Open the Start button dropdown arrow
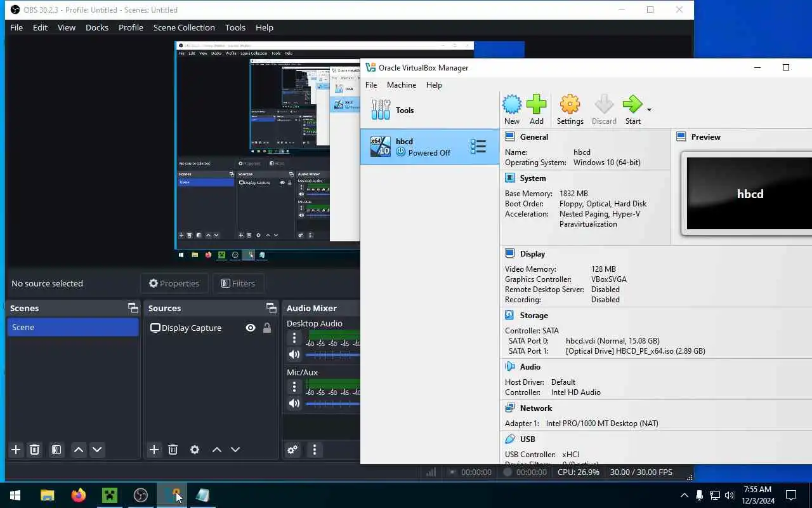Image resolution: width=812 pixels, height=508 pixels. click(x=649, y=110)
